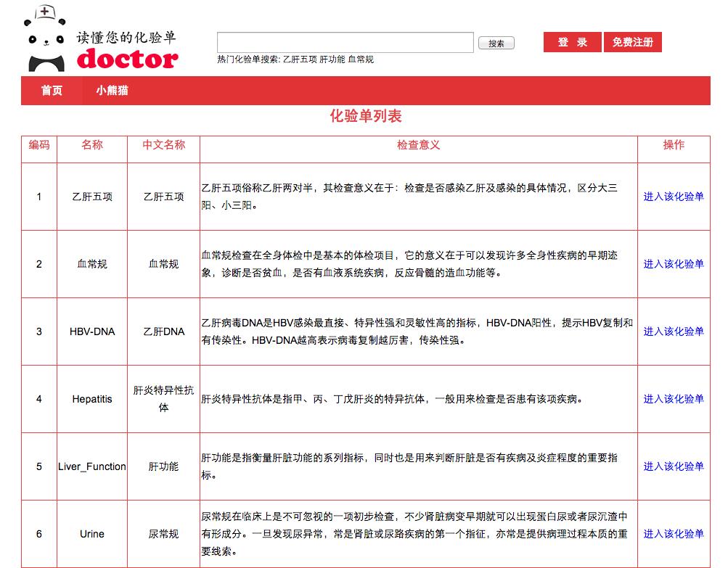This screenshot has height=568, width=728.
Task: Open 进入该化验单 for Urine row
Action: click(674, 534)
